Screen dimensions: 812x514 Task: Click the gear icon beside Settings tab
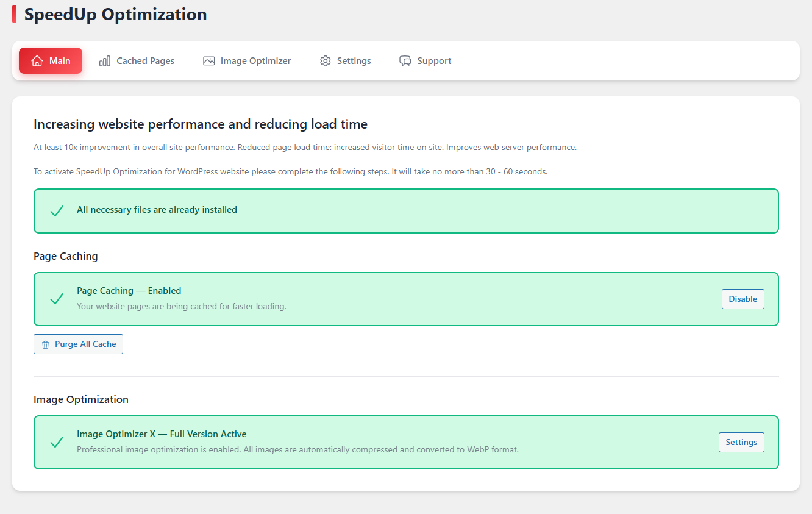click(326, 61)
